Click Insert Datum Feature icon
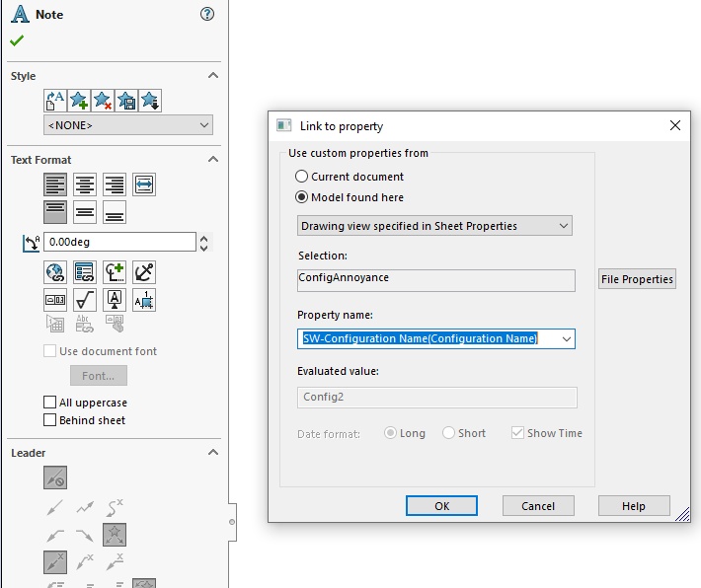 tap(115, 300)
